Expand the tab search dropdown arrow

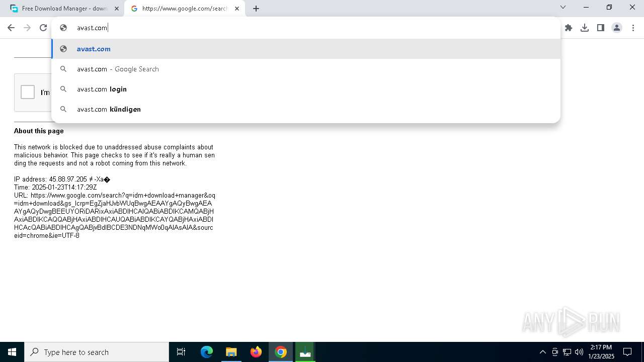(x=563, y=7)
